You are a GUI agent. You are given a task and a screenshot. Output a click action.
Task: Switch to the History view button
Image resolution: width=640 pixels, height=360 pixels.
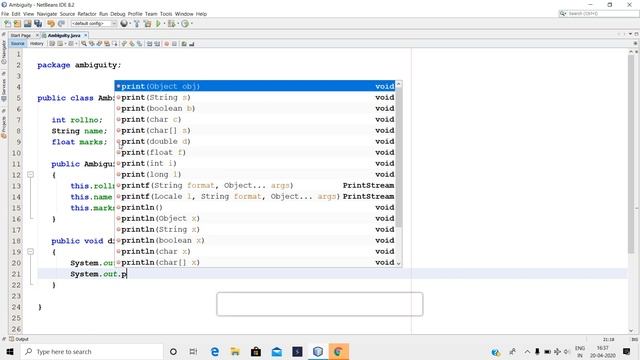click(36, 44)
